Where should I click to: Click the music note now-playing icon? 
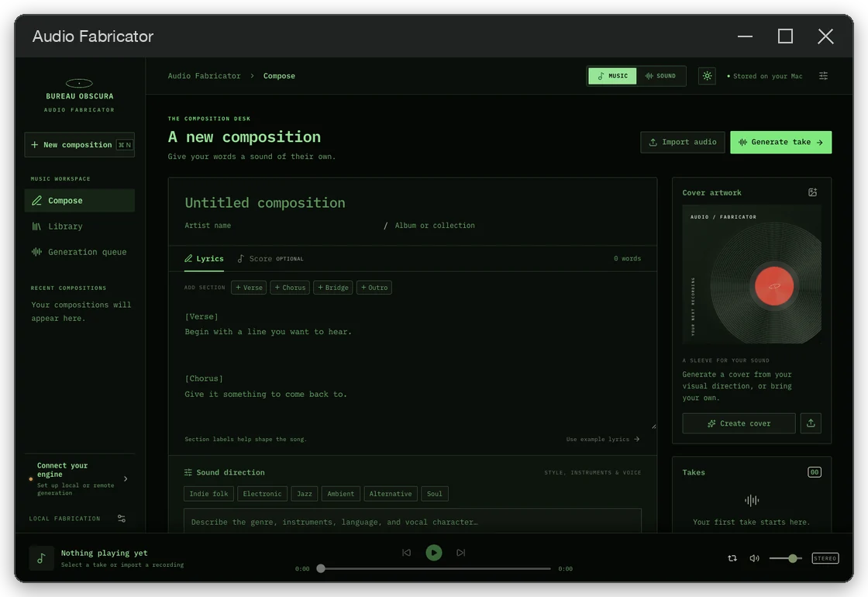click(x=42, y=558)
